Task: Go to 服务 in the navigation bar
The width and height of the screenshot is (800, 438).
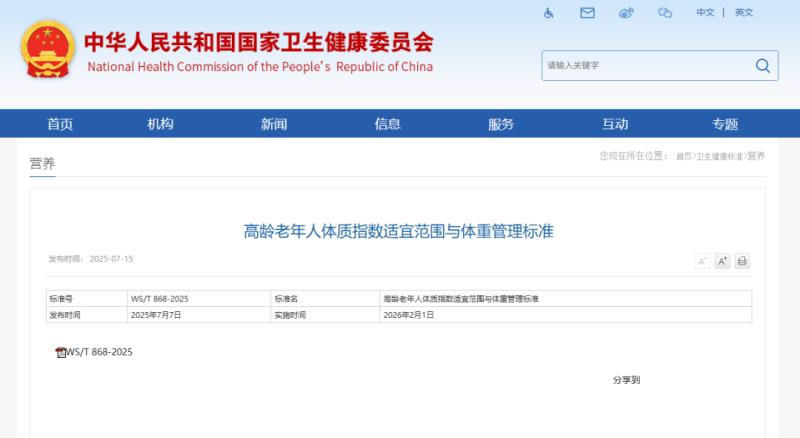Action: (x=501, y=124)
